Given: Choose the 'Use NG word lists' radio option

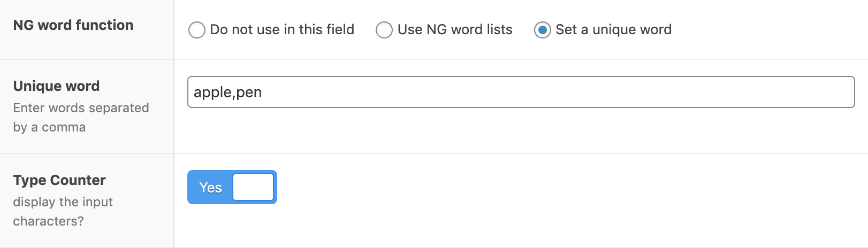Looking at the screenshot, I should click(384, 30).
